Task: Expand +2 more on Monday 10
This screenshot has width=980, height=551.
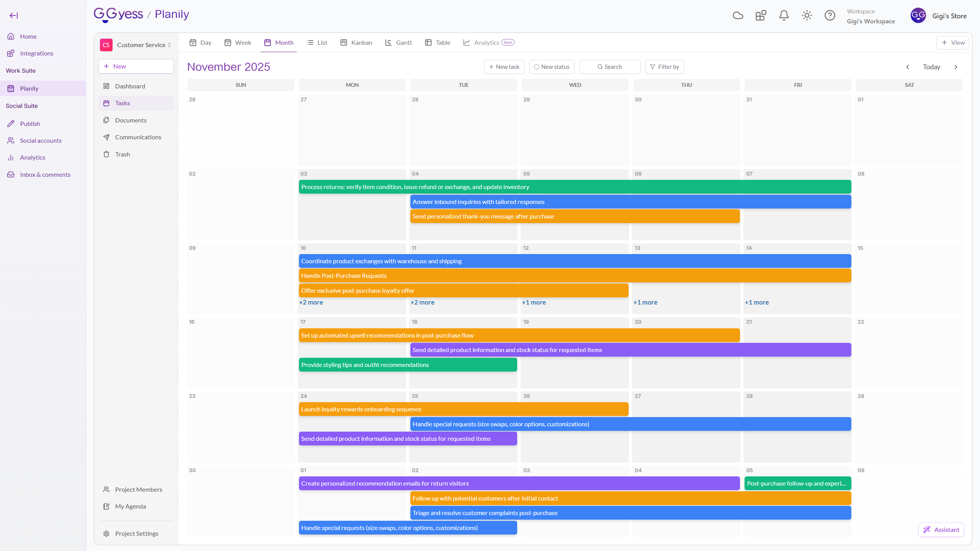Action: click(311, 302)
